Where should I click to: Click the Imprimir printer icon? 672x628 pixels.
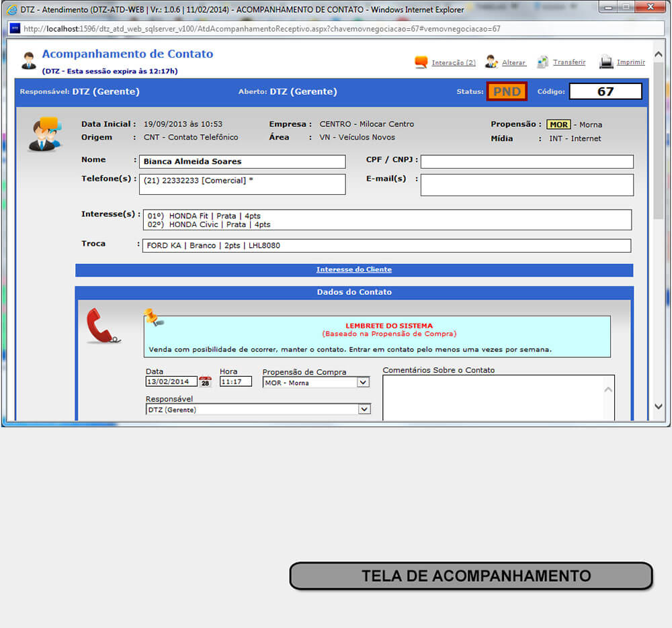[606, 62]
